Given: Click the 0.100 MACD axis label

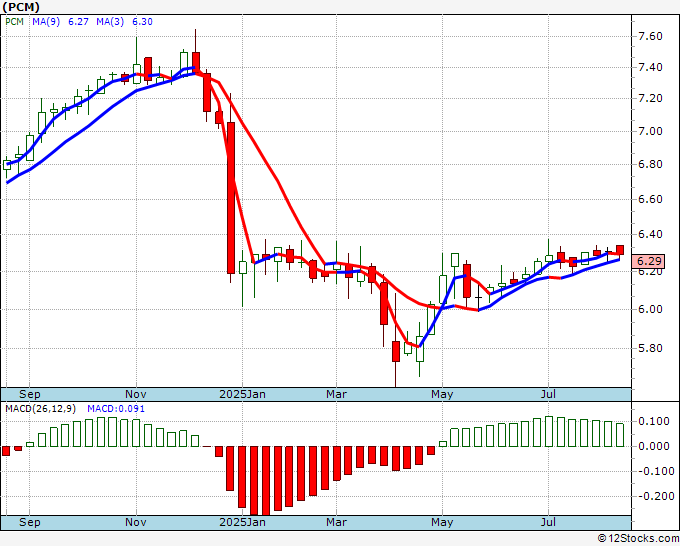Looking at the screenshot, I should coord(654,421).
